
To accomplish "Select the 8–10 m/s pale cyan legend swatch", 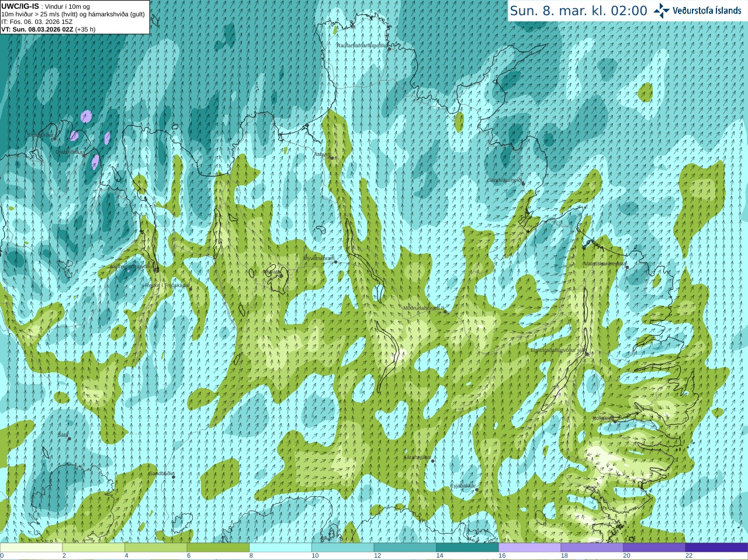I will point(280,548).
